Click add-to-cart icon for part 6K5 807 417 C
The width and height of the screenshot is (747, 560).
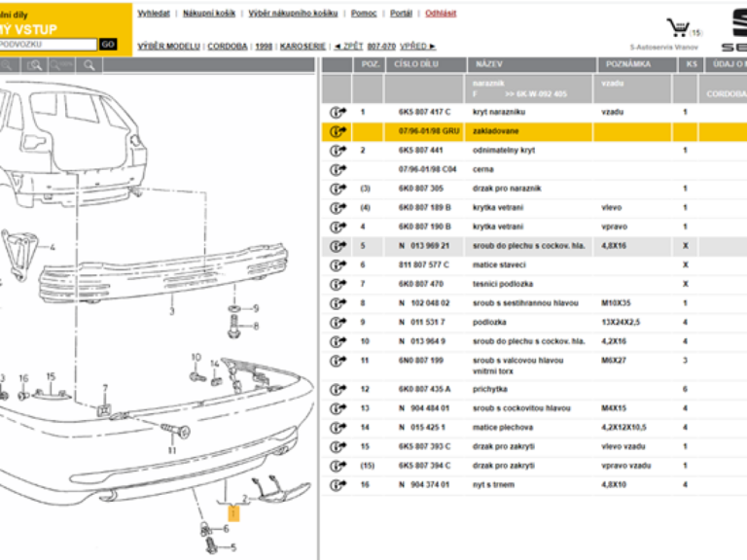[x=338, y=113]
